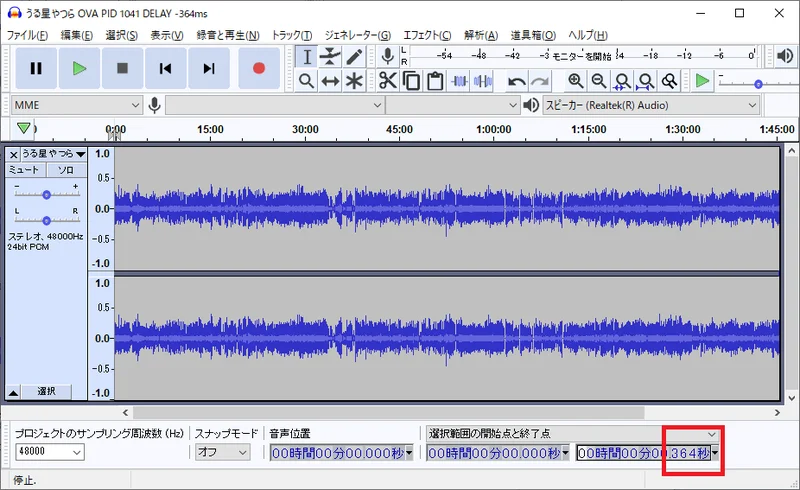Screen dimensions: 800x490
Task: Click the Cut scissors icon
Action: 387,81
